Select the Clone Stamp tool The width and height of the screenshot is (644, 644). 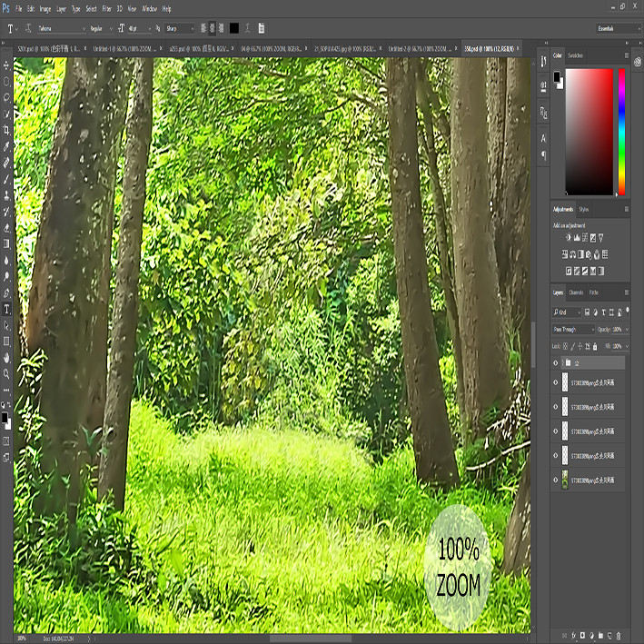(x=6, y=195)
